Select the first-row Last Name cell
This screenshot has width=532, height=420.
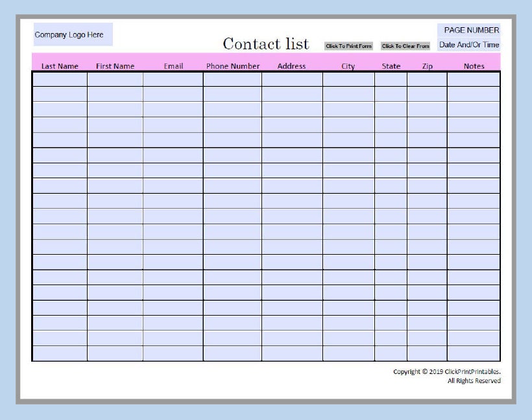[60, 79]
